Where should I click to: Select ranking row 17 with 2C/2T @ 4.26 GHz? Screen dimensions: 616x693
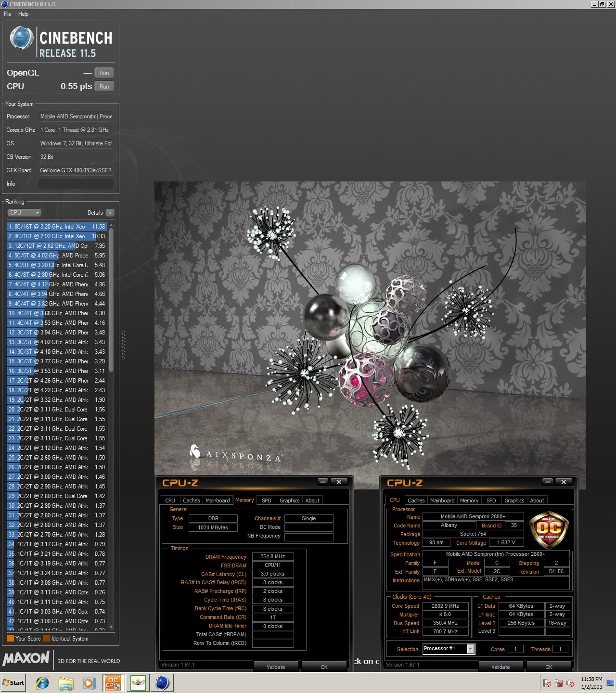(57, 381)
